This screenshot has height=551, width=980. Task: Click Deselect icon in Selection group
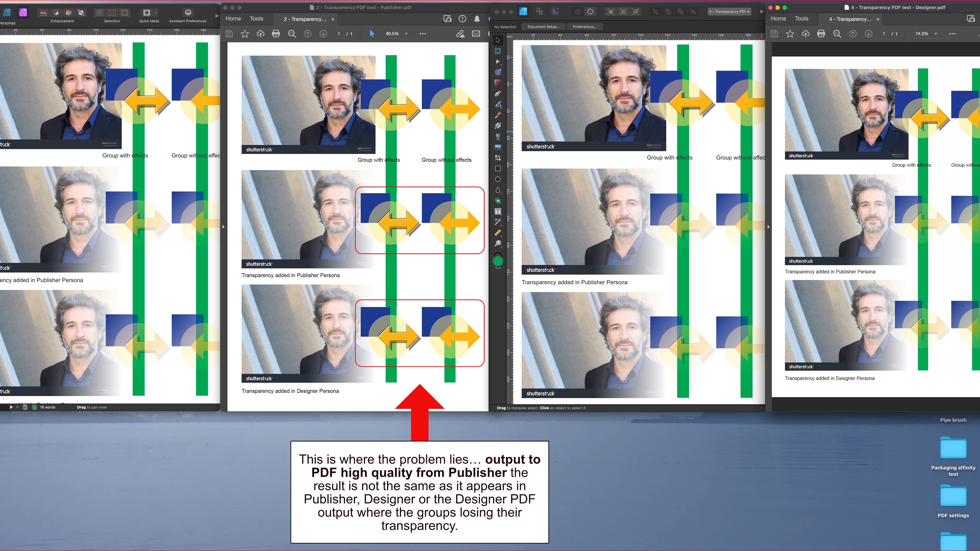(112, 12)
